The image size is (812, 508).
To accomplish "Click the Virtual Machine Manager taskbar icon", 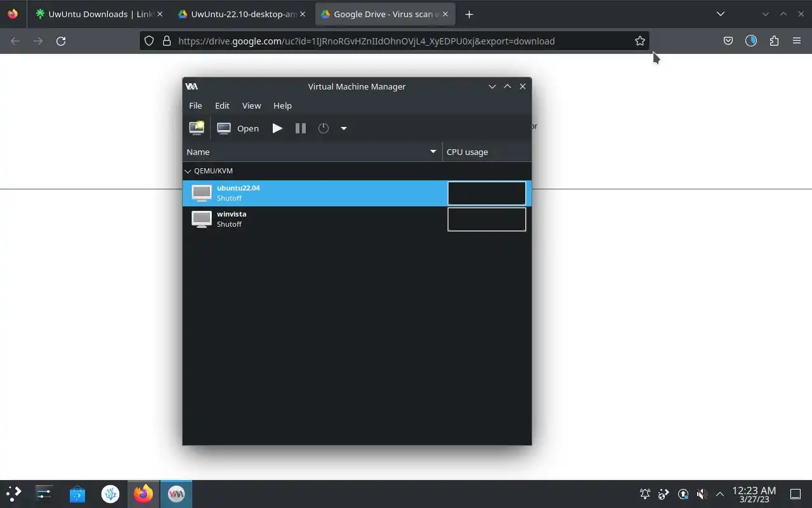I will [176, 493].
